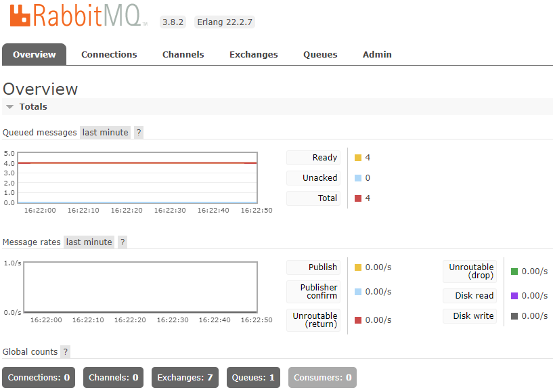Open help for Message rates
Screen dimensions: 553x392
pos(123,242)
